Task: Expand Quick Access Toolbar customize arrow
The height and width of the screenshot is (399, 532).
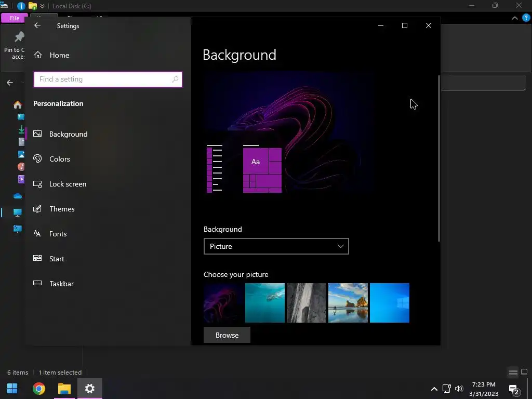Action: pyautogui.click(x=43, y=6)
